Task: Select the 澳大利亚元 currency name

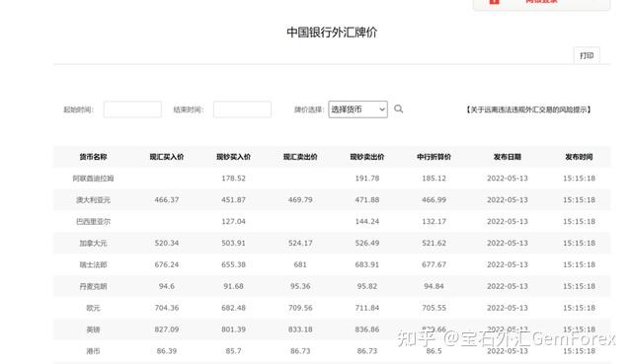Action: tap(93, 199)
